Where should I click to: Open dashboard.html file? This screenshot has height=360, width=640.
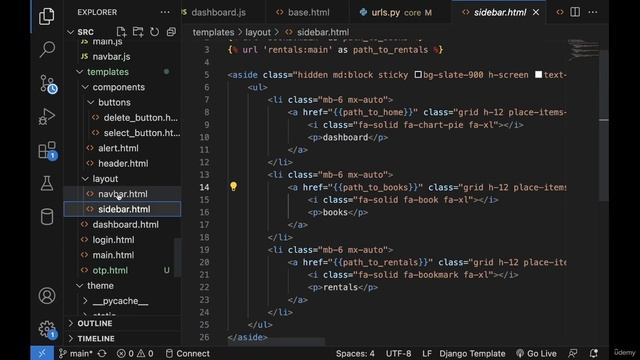(125, 224)
